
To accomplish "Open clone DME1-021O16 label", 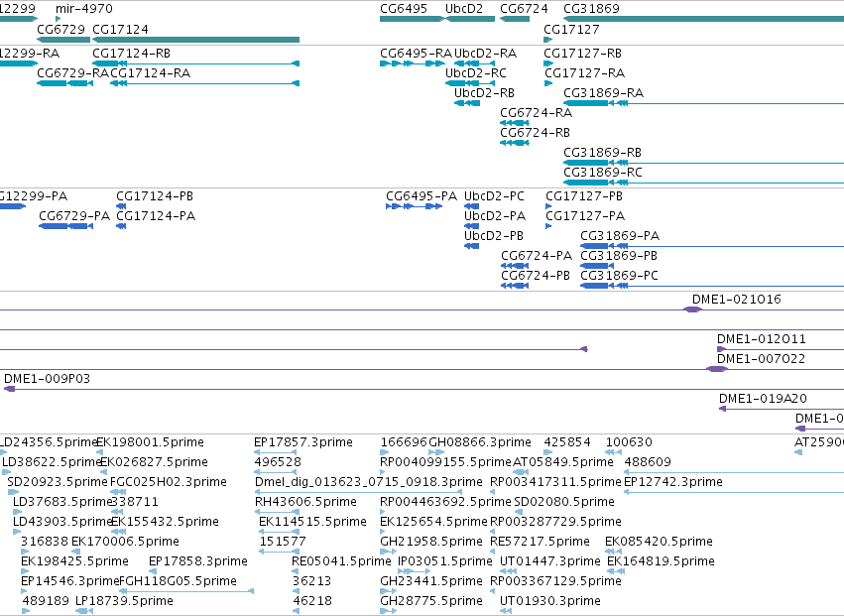I will coord(736,300).
